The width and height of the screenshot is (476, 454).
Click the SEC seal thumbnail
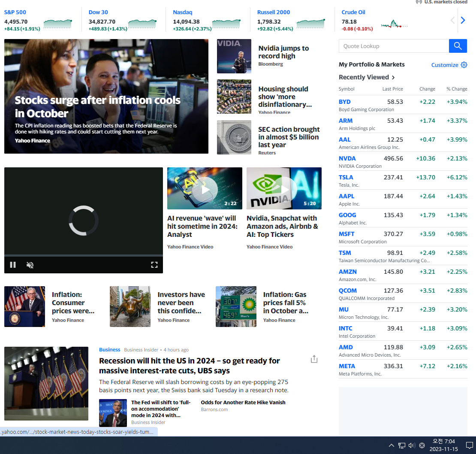coord(234,137)
